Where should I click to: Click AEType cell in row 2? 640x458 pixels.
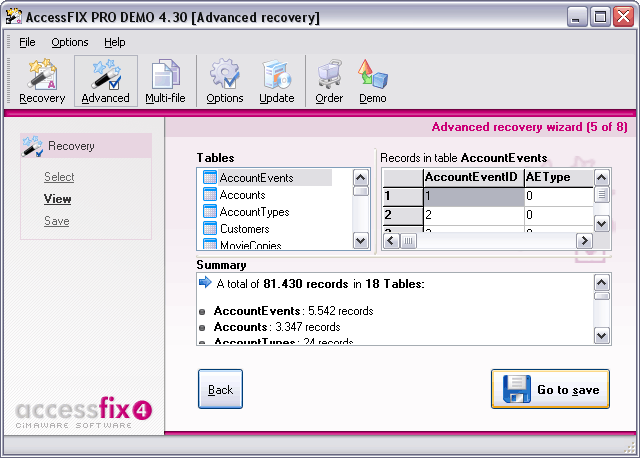pos(559,215)
